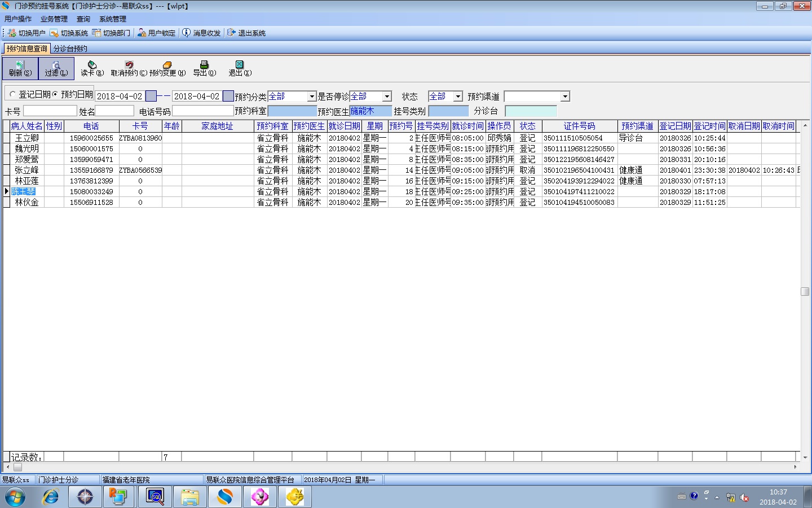Sort by the 病人姓名 column header
This screenshot has width=812, height=508.
pyautogui.click(x=27, y=126)
